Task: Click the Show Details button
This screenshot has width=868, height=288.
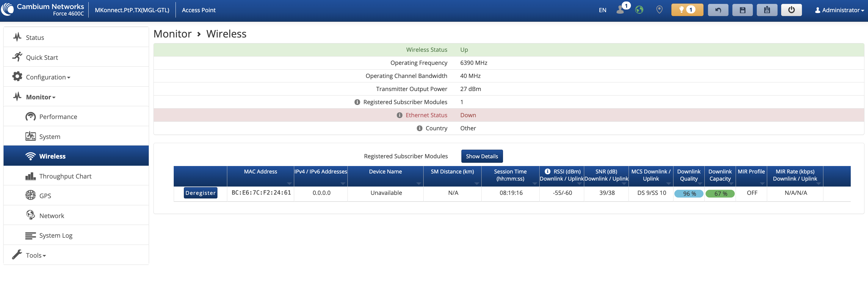Action: (x=482, y=156)
